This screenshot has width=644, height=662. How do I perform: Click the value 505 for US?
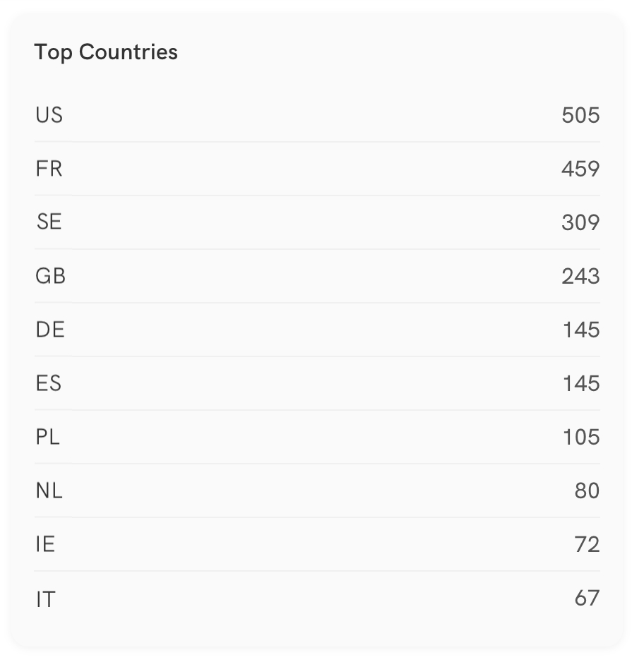(x=580, y=114)
